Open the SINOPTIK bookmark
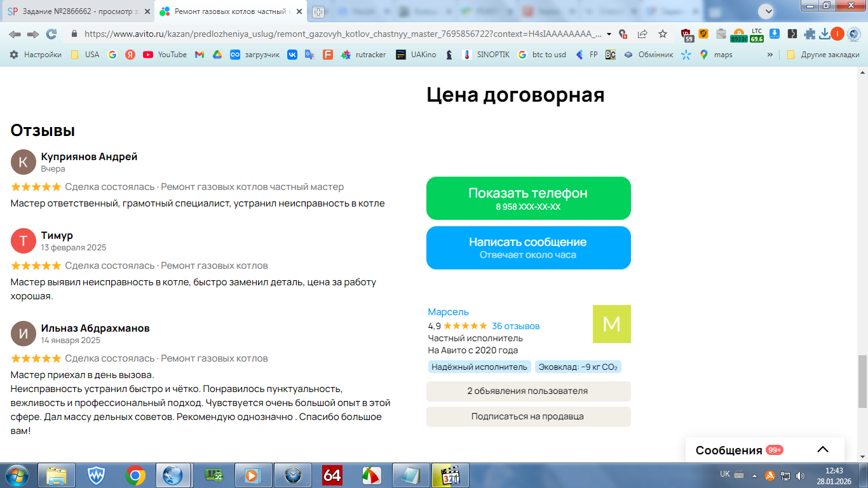 point(486,55)
